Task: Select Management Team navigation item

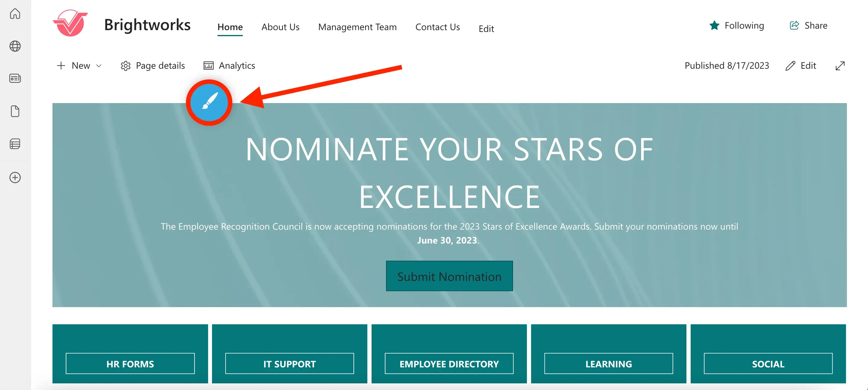Action: [357, 27]
